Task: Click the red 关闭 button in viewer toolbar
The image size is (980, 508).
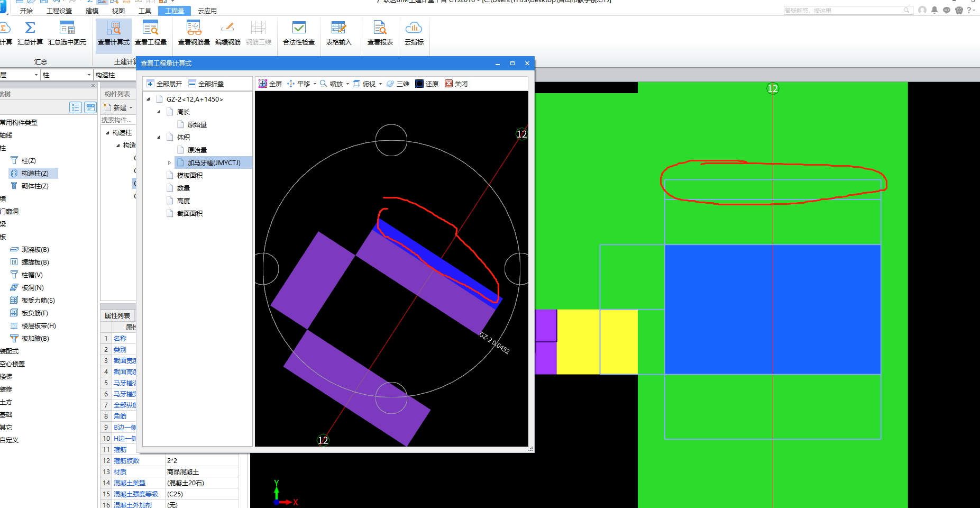Action: [x=456, y=84]
